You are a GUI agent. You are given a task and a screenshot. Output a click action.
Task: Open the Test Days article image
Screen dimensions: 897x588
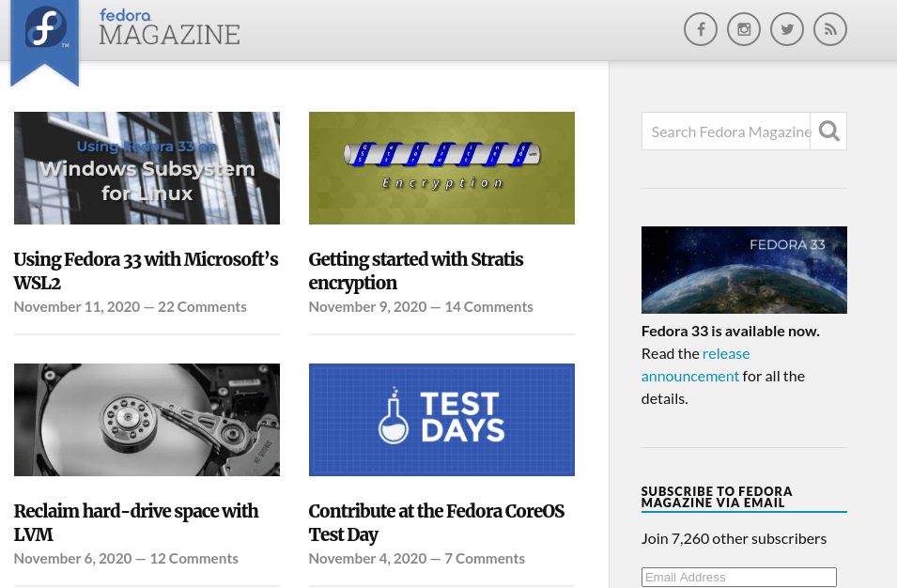pyautogui.click(x=441, y=420)
